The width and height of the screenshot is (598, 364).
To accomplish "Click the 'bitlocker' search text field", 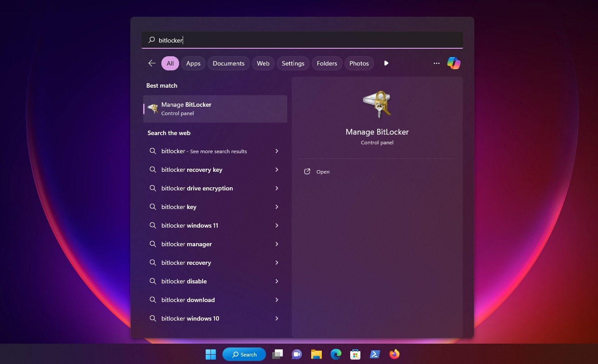I will tap(302, 40).
